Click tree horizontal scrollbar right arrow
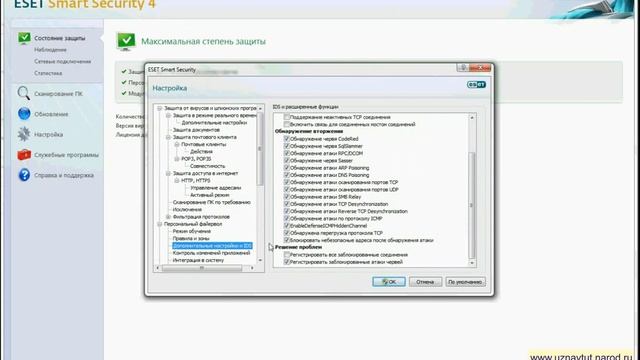This screenshot has height=360, width=640. pyautogui.click(x=252, y=268)
